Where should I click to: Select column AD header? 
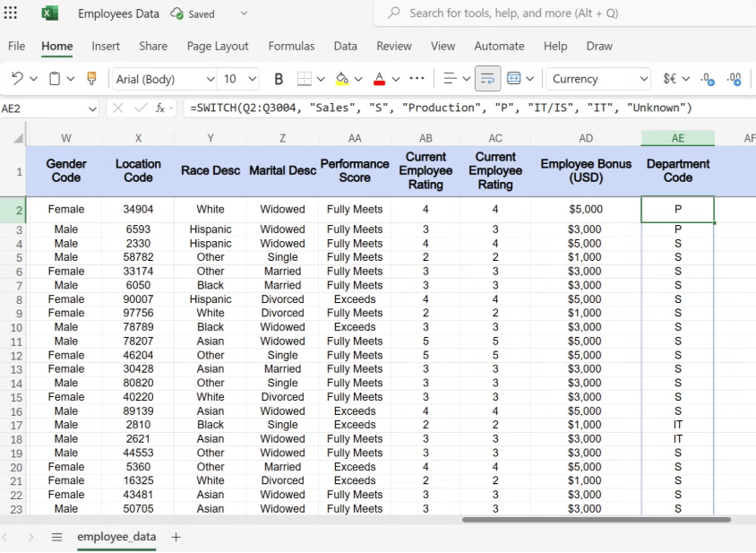point(586,138)
